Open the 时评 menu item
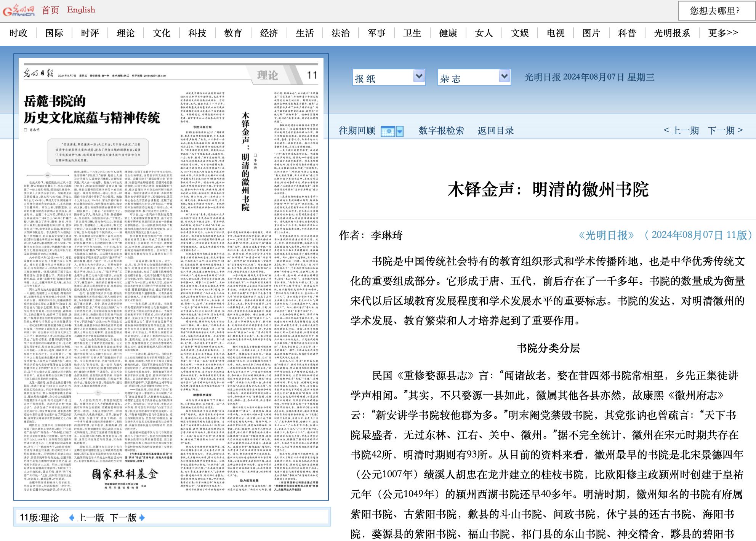The width and height of the screenshot is (756, 541). pyautogui.click(x=90, y=33)
